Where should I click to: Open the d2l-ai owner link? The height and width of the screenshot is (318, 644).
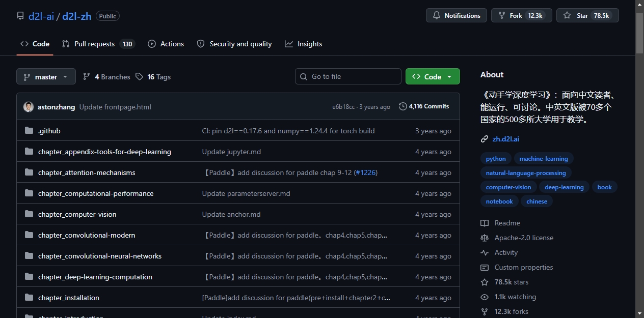(41, 16)
